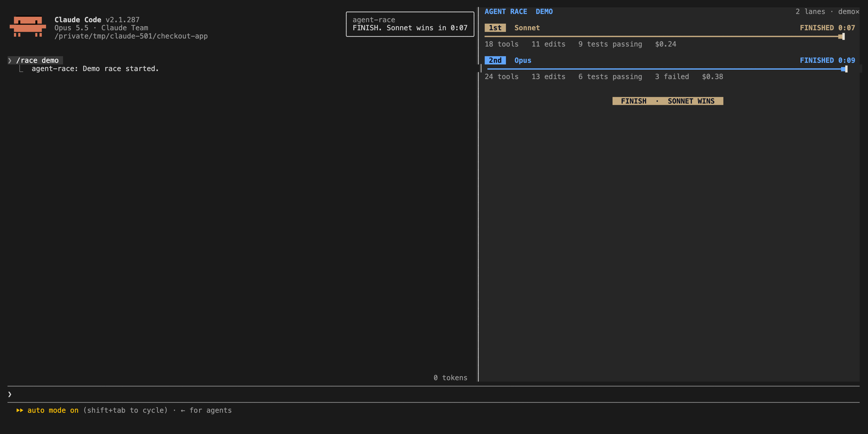This screenshot has width=868, height=434.
Task: Click the FINISH · SONNET WINS banner
Action: (668, 101)
